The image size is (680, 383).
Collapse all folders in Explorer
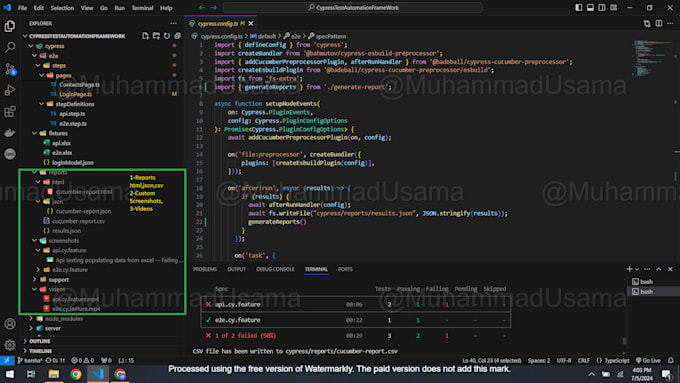177,36
